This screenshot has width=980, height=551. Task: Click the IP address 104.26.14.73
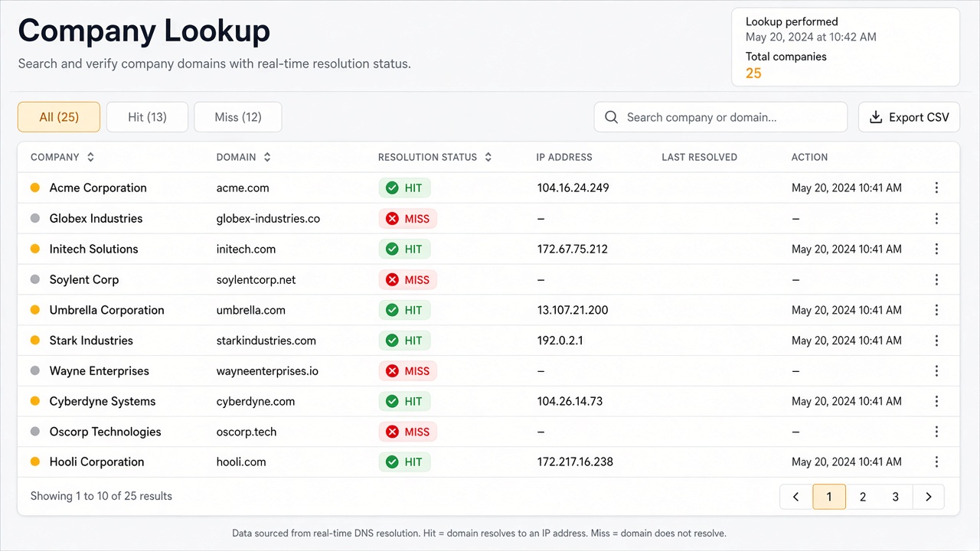pos(570,401)
